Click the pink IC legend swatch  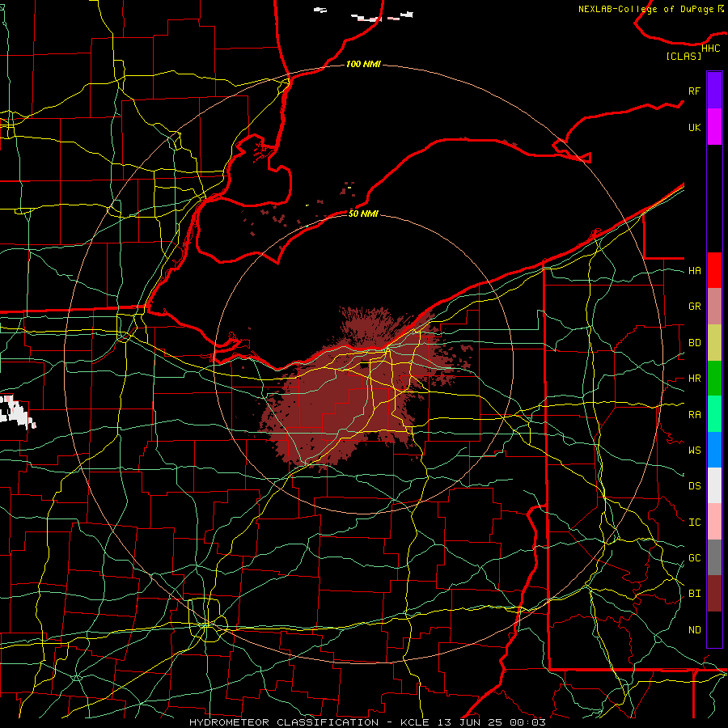(x=714, y=522)
